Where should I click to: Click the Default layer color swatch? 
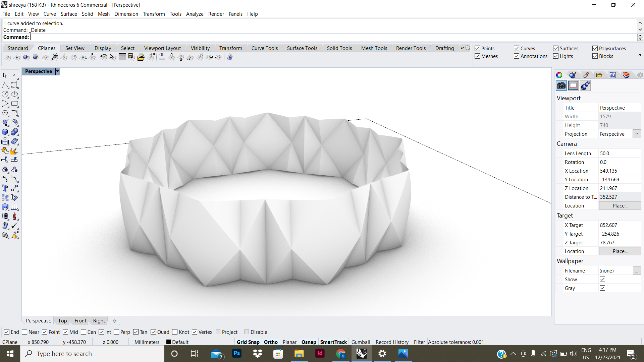(x=169, y=342)
